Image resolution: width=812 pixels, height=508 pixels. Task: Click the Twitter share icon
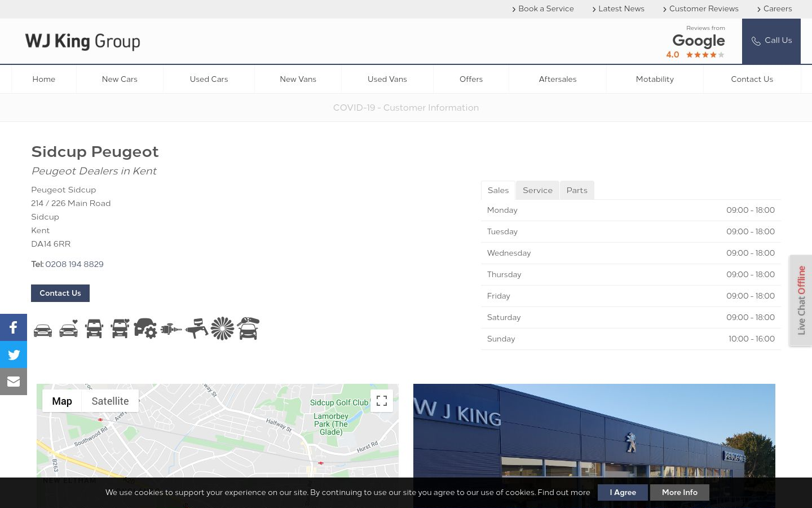point(14,354)
